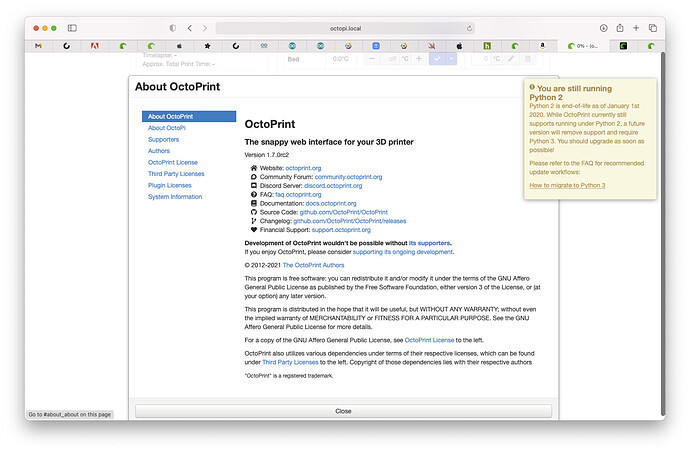Go forward with the right arrow
The width and height of the screenshot is (690, 452).
pyautogui.click(x=205, y=28)
